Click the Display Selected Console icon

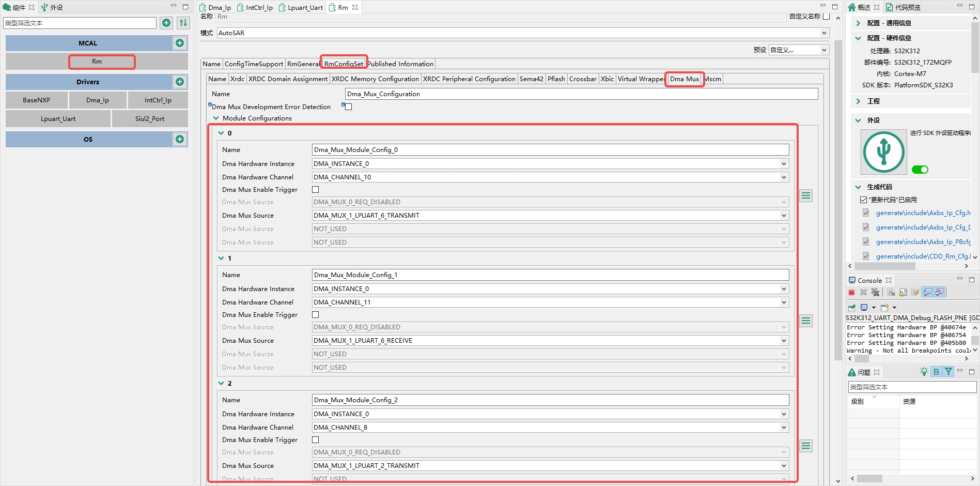click(x=927, y=292)
